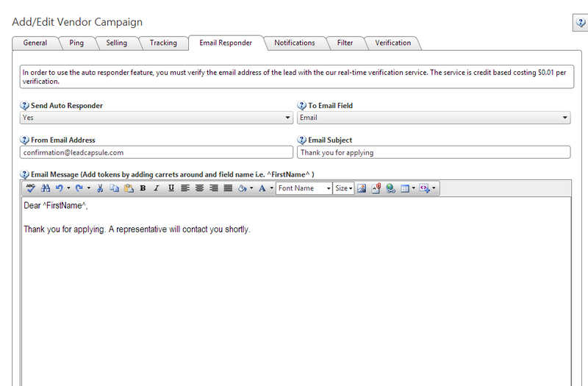588x386 pixels.
Task: Click help icon beside Email Subject label
Action: click(302, 140)
